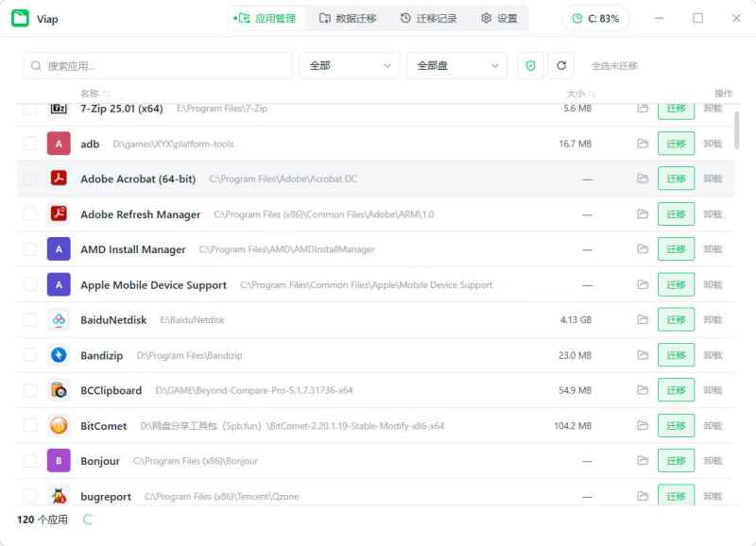Click the BitComet app icon
The height and width of the screenshot is (546, 756).
click(x=59, y=425)
